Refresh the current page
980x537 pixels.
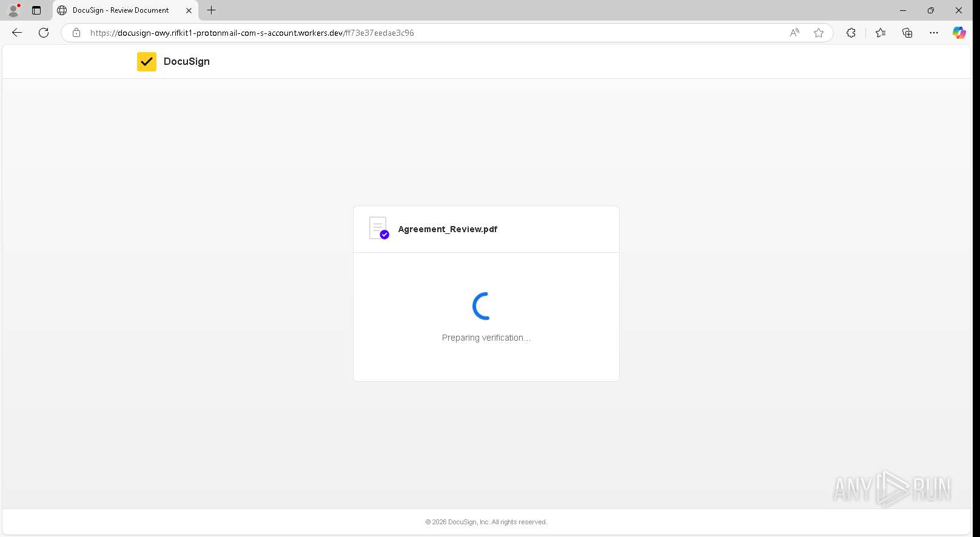click(x=44, y=33)
